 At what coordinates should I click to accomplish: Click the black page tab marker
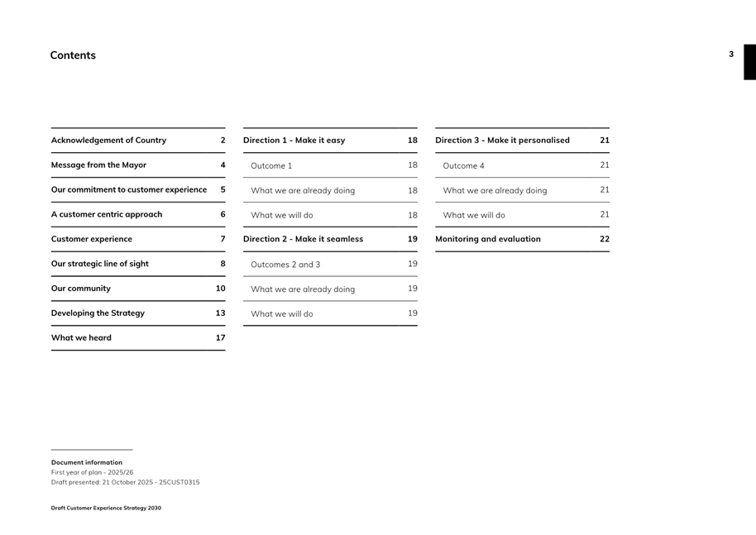pos(749,62)
